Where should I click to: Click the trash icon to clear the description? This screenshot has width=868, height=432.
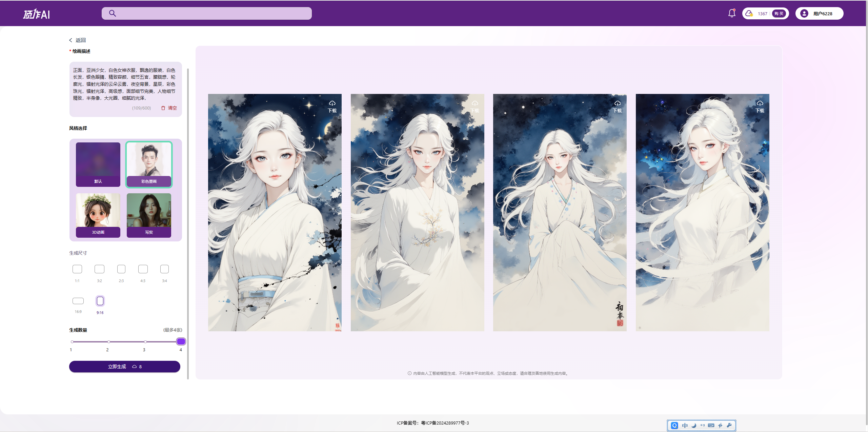[x=163, y=108]
